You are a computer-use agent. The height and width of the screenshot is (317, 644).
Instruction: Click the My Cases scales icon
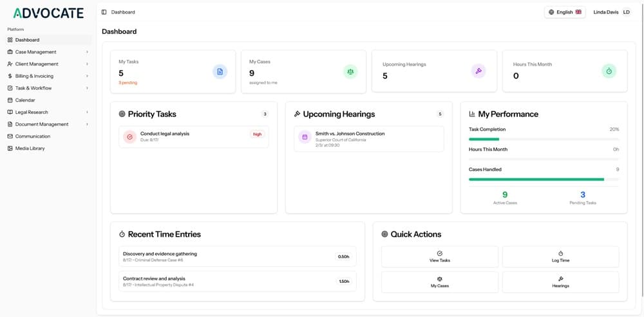pos(350,71)
